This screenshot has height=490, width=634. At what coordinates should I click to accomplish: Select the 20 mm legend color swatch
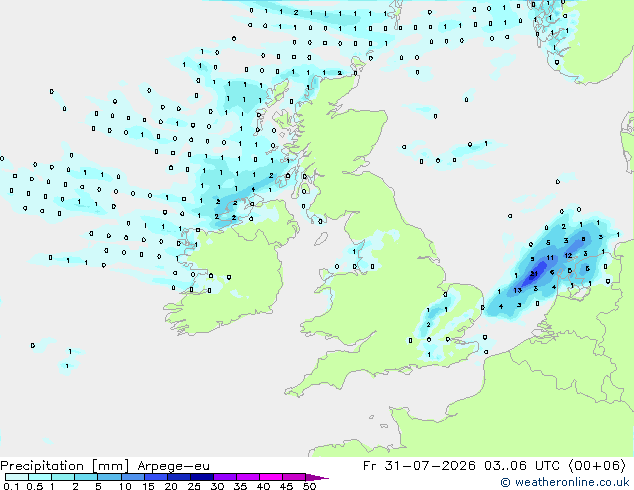178,477
